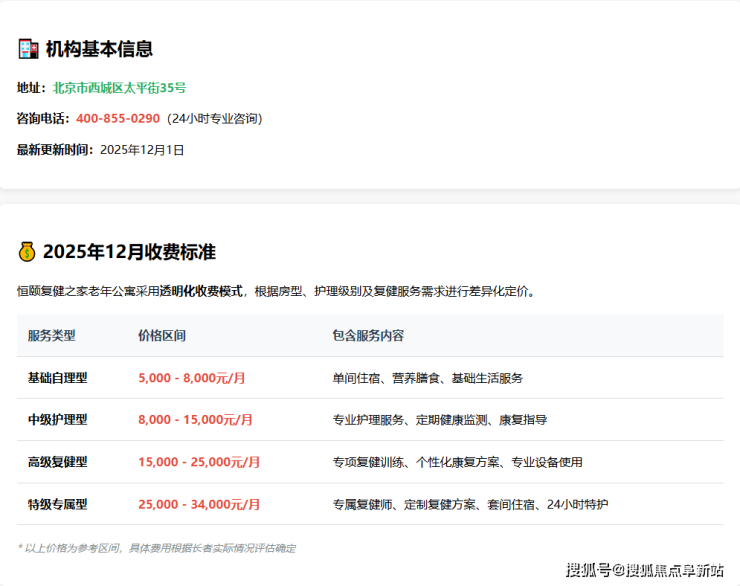The height and width of the screenshot is (586, 740).
Task: Click the footnote about 参考区间 prices
Action: 157,548
